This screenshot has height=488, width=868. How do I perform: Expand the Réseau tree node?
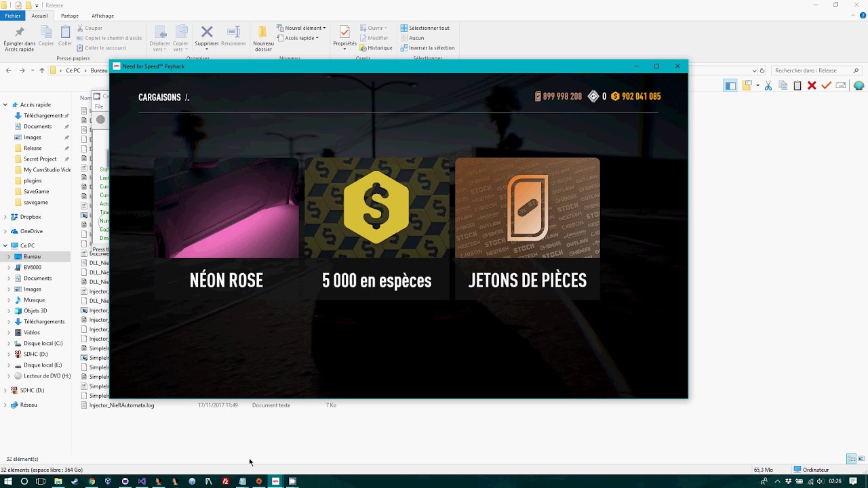pos(5,405)
